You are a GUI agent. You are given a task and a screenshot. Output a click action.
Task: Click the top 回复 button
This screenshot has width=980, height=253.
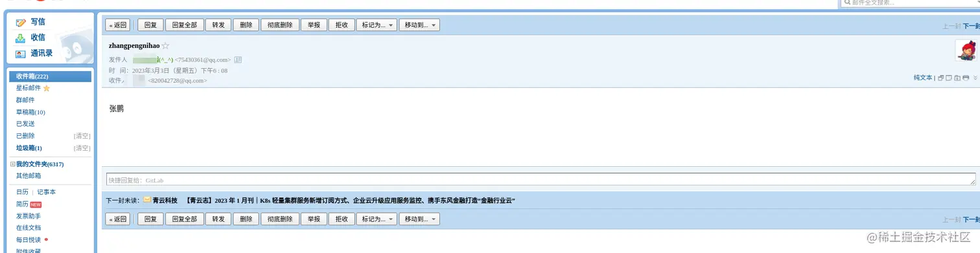pyautogui.click(x=150, y=25)
